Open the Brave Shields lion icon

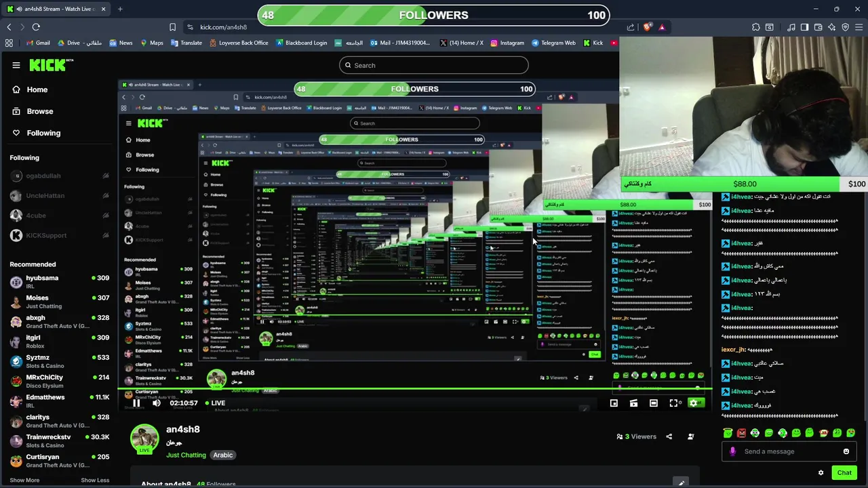[648, 27]
